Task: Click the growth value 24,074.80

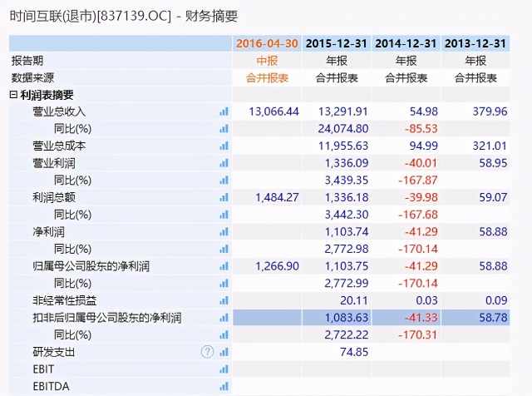Action: tap(343, 129)
